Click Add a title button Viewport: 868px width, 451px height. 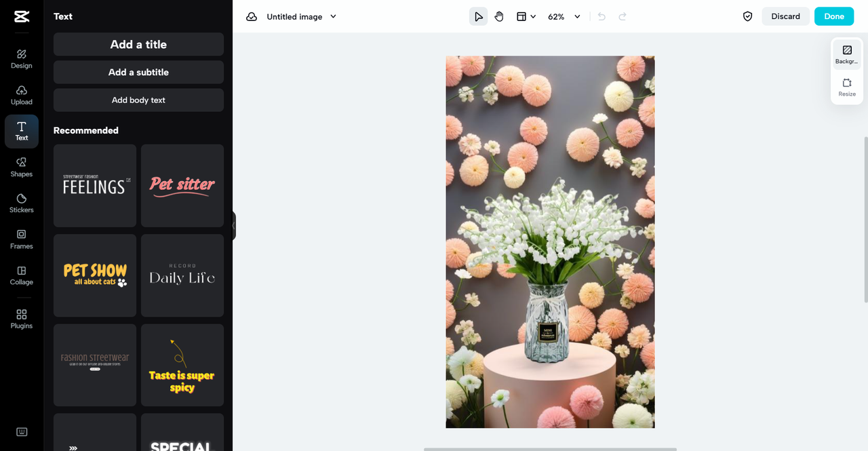[x=138, y=44]
